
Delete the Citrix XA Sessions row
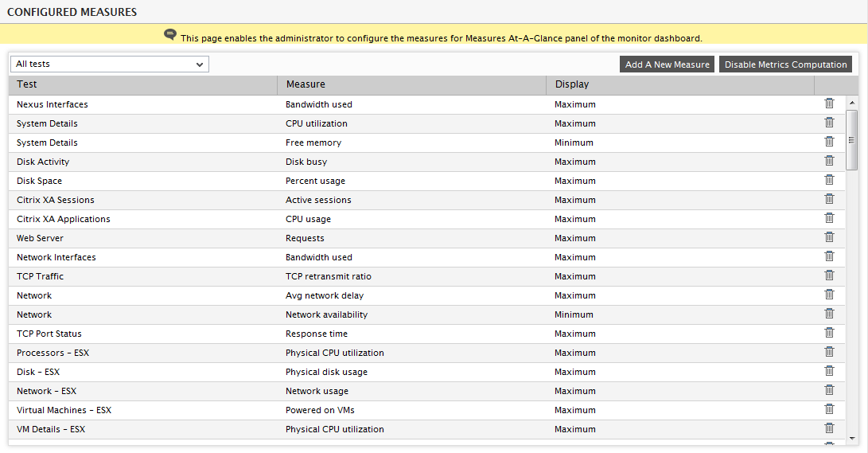click(829, 199)
